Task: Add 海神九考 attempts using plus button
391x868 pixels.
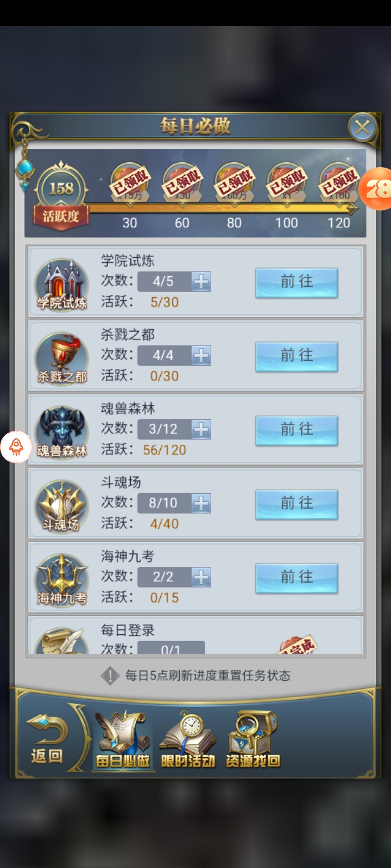Action: (x=201, y=577)
